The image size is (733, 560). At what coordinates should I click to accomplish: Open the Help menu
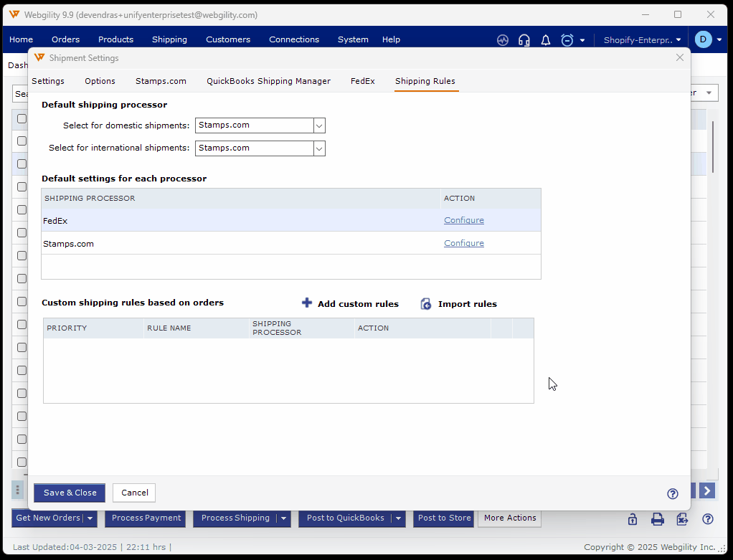tap(391, 39)
